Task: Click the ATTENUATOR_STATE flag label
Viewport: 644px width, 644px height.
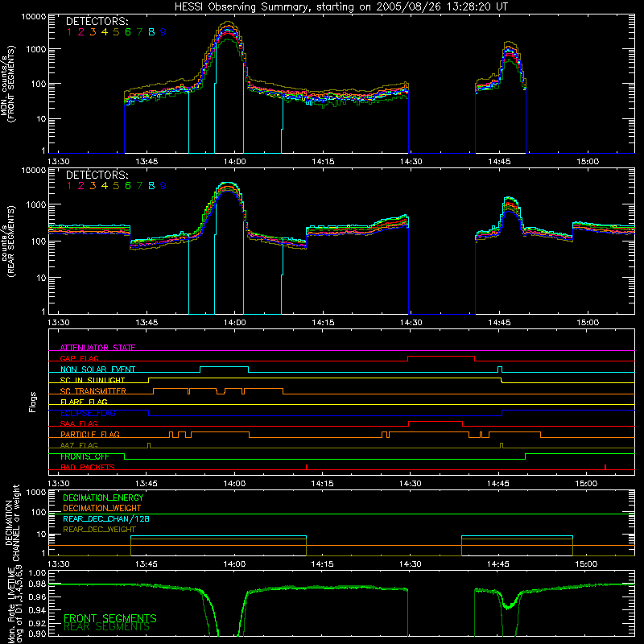Action: 97,348
